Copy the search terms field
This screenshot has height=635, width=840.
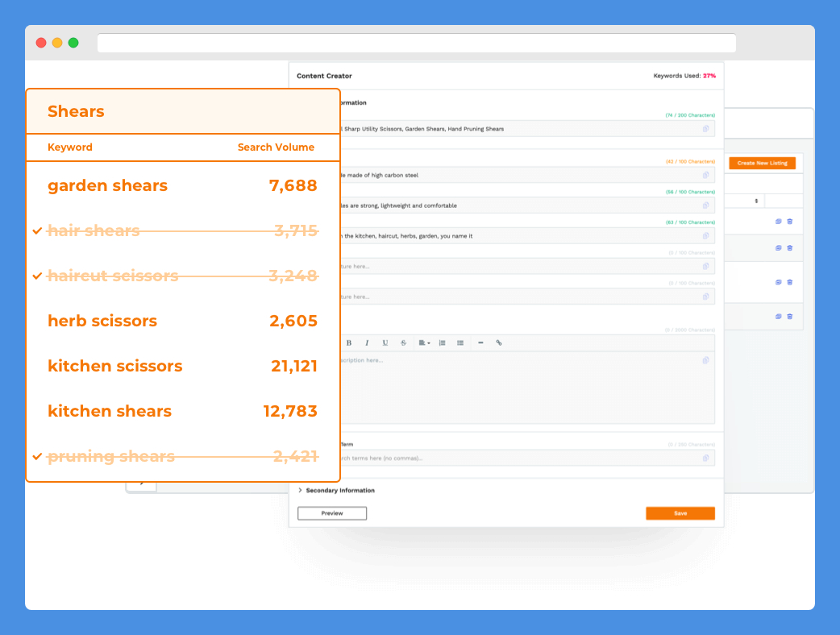click(705, 459)
